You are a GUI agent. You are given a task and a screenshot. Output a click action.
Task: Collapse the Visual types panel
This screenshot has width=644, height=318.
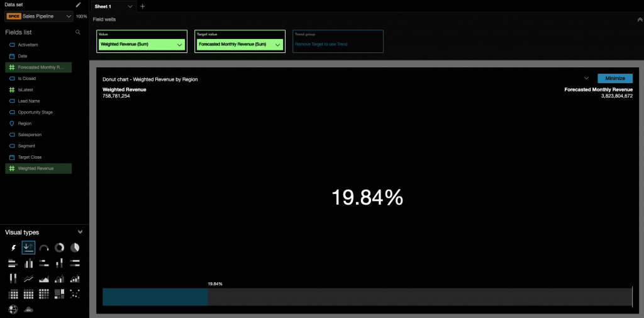(x=79, y=232)
